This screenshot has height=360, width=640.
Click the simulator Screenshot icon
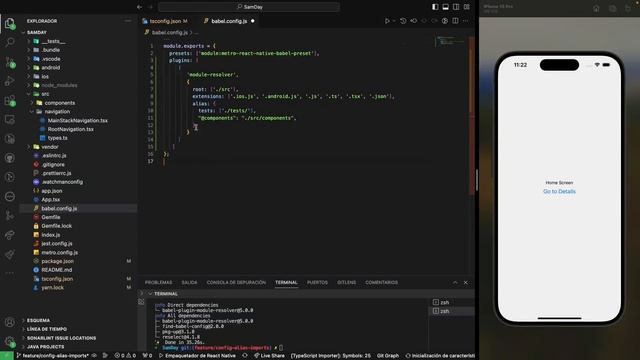click(612, 8)
